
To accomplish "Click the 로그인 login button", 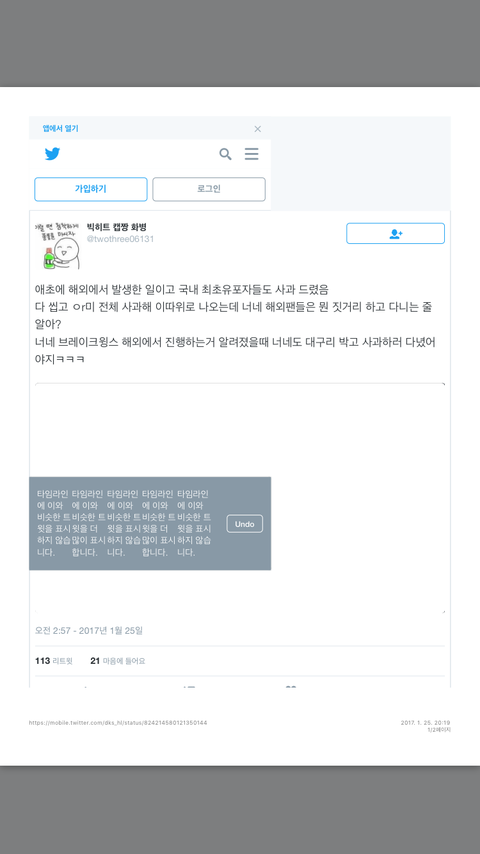I will 209,190.
